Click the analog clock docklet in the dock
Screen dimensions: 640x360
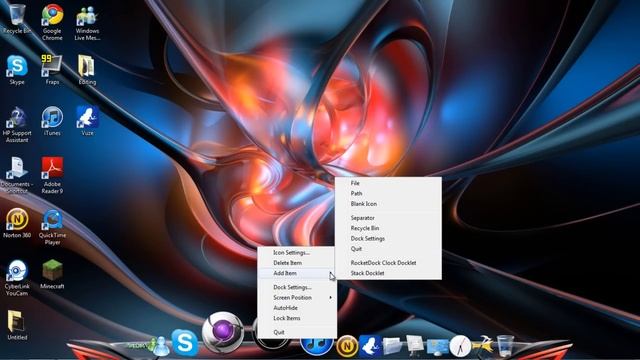tap(460, 346)
